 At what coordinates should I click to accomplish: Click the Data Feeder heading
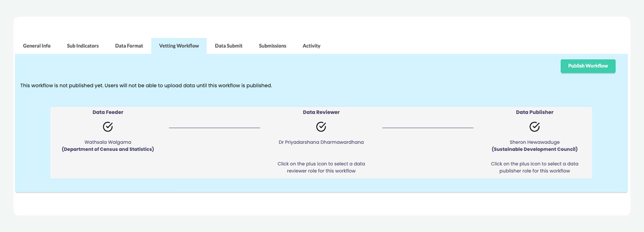coord(108,112)
